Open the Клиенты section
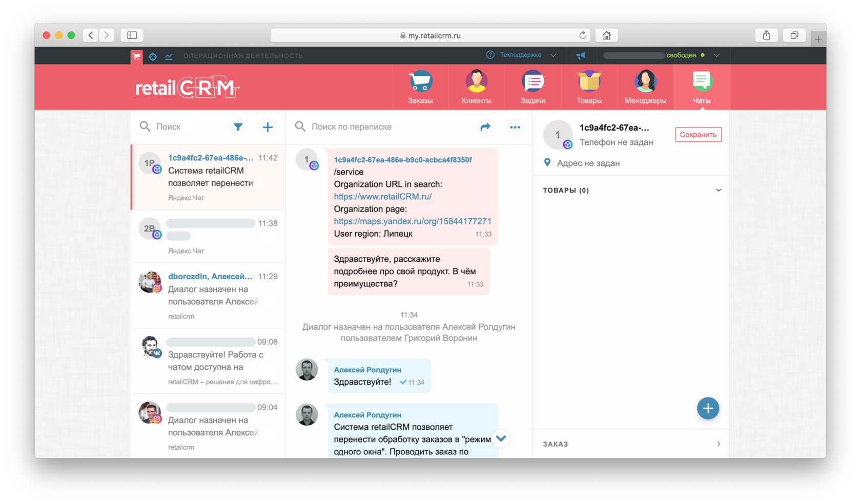861x504 pixels. point(477,87)
